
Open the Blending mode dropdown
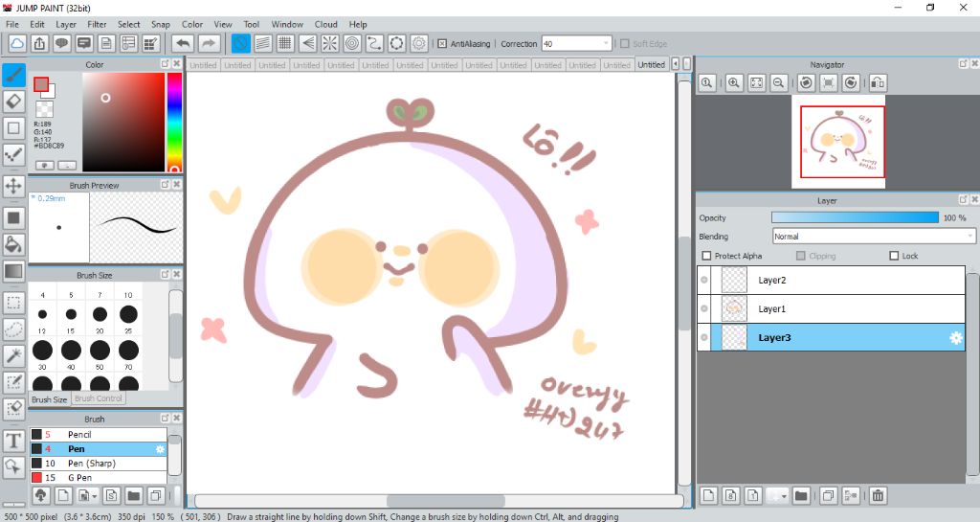click(874, 237)
